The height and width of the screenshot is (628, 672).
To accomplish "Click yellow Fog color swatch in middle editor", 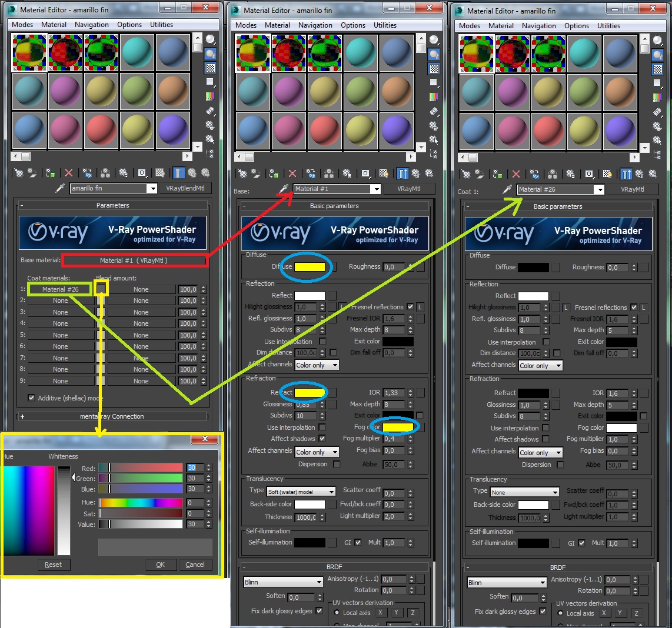I will (398, 427).
